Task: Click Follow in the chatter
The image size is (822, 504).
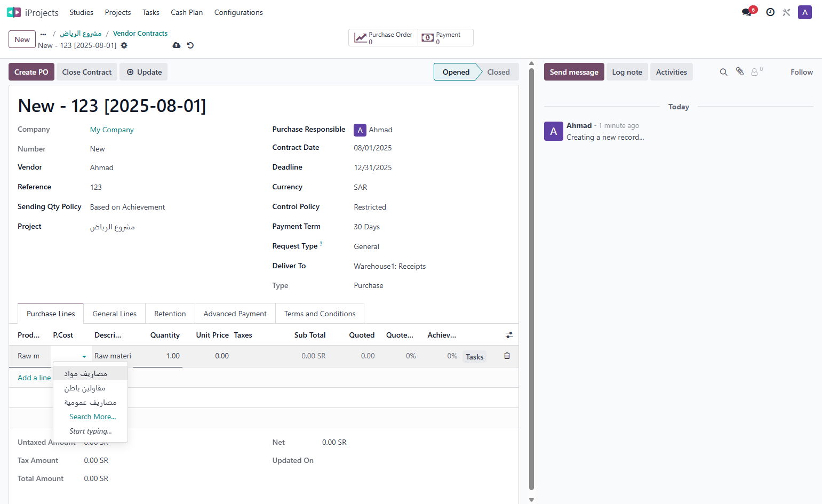Action: [x=802, y=72]
